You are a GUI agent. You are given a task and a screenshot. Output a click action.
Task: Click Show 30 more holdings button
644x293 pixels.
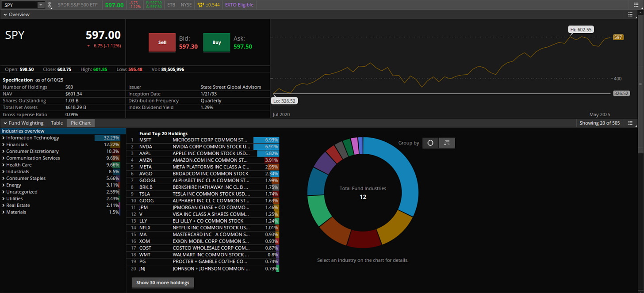click(x=163, y=282)
